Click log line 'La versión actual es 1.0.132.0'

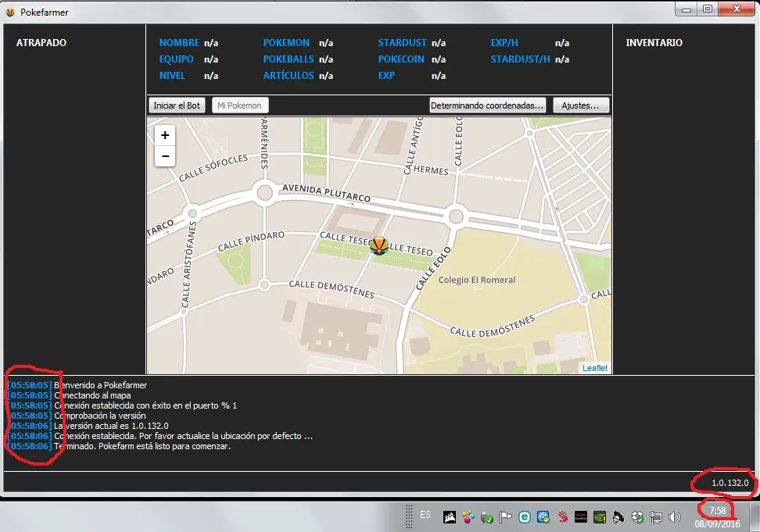[111, 426]
